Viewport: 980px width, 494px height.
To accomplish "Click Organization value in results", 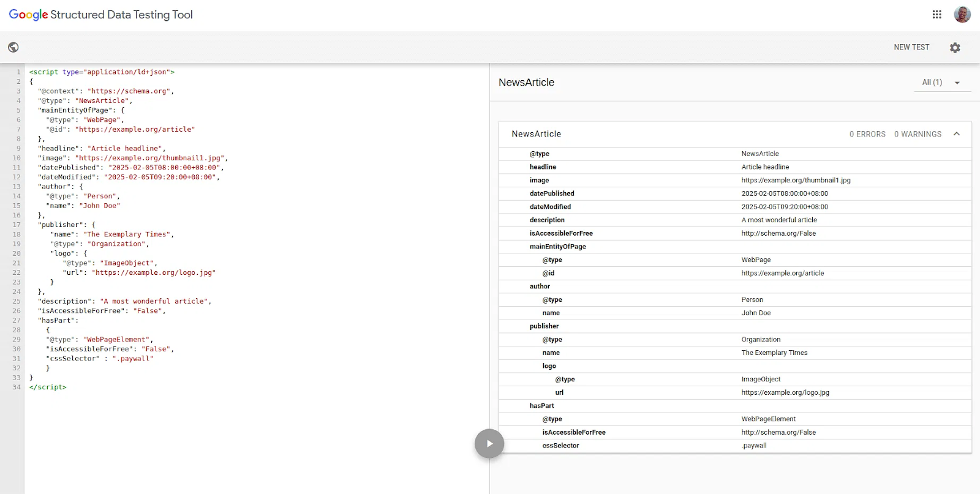I will (x=761, y=340).
